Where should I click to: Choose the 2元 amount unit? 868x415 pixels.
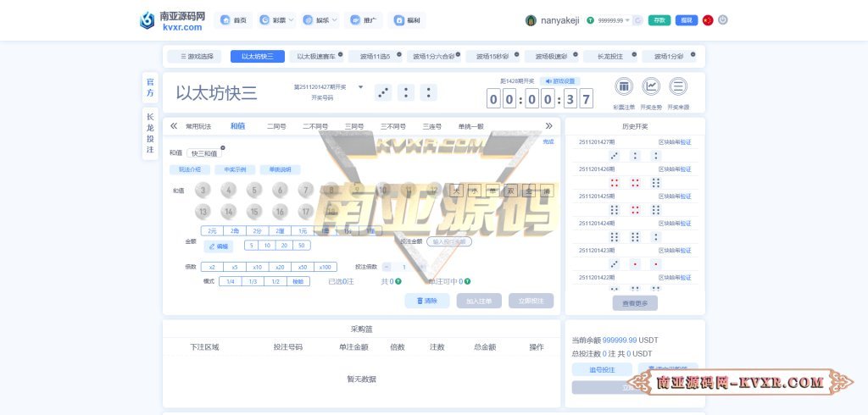212,230
